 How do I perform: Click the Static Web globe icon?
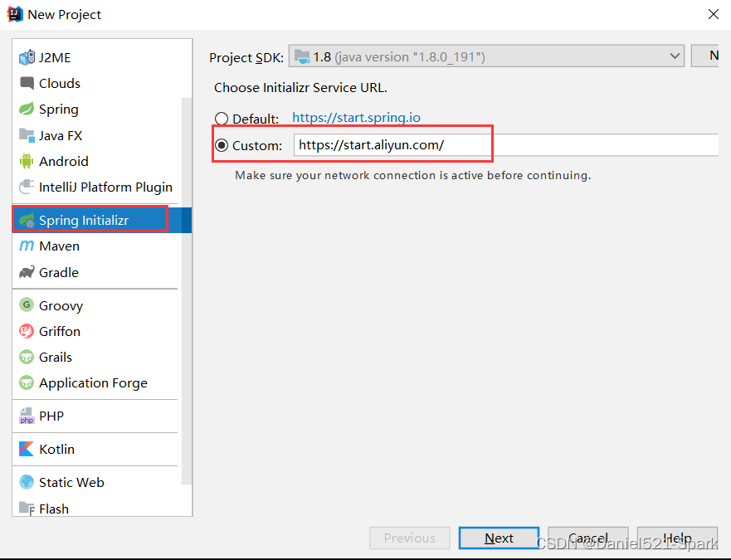coord(27,482)
